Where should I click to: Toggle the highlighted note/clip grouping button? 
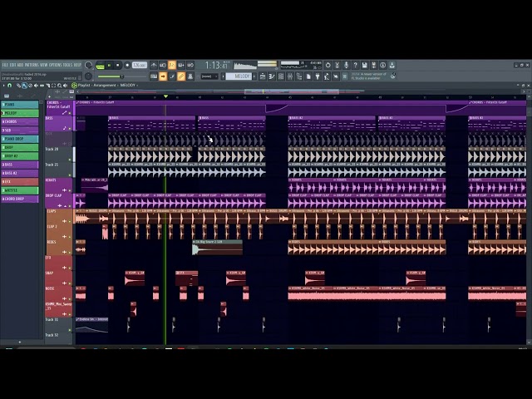181,76
